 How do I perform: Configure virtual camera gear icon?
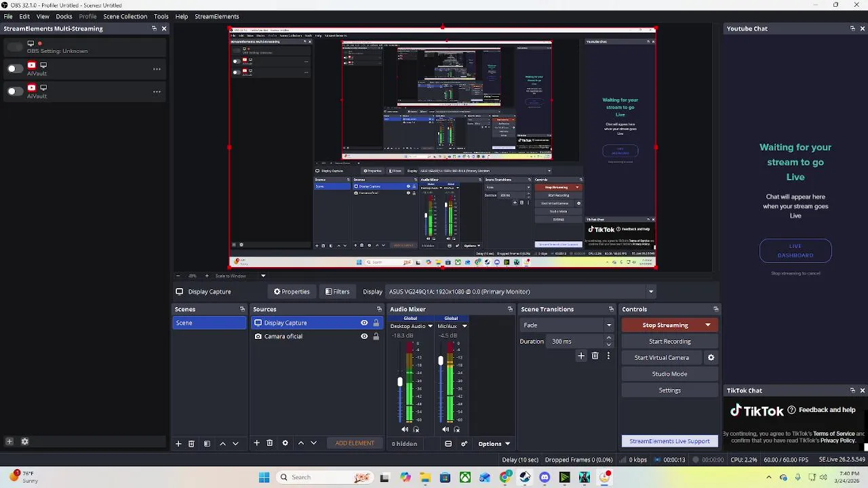711,358
